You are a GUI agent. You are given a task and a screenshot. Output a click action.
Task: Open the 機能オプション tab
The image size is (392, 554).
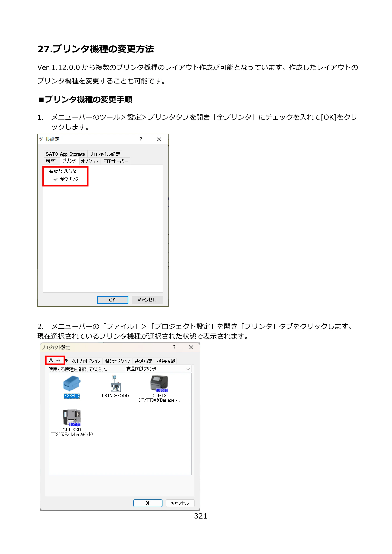(117, 361)
